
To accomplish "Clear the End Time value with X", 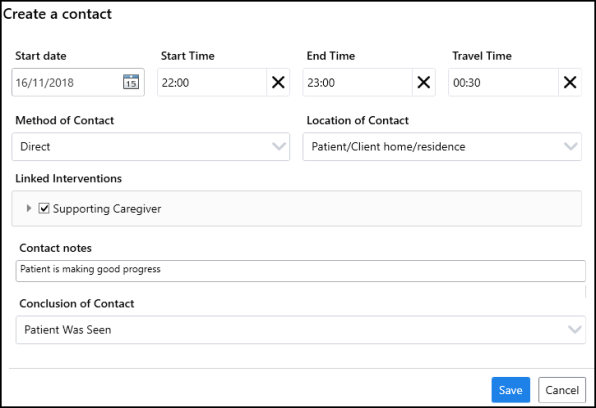I will pyautogui.click(x=424, y=82).
